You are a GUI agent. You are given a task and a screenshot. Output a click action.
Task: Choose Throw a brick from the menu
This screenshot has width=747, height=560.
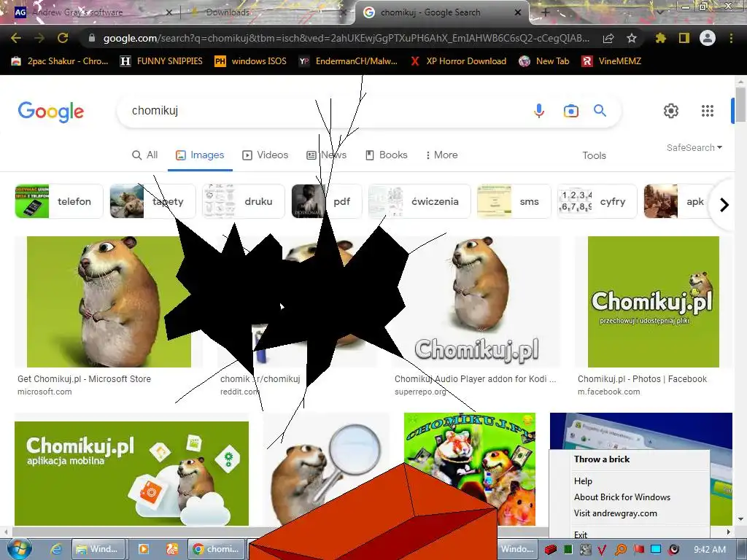pos(602,459)
